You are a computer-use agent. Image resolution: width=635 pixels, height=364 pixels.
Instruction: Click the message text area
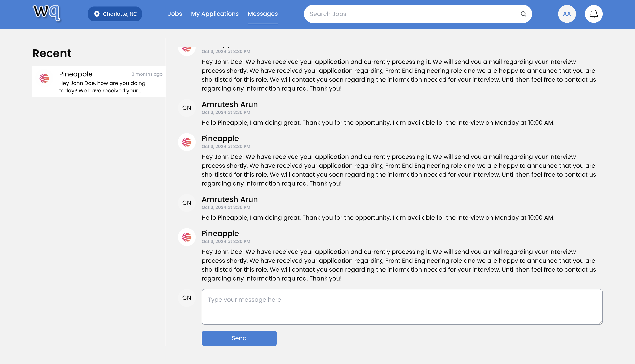[402, 307]
